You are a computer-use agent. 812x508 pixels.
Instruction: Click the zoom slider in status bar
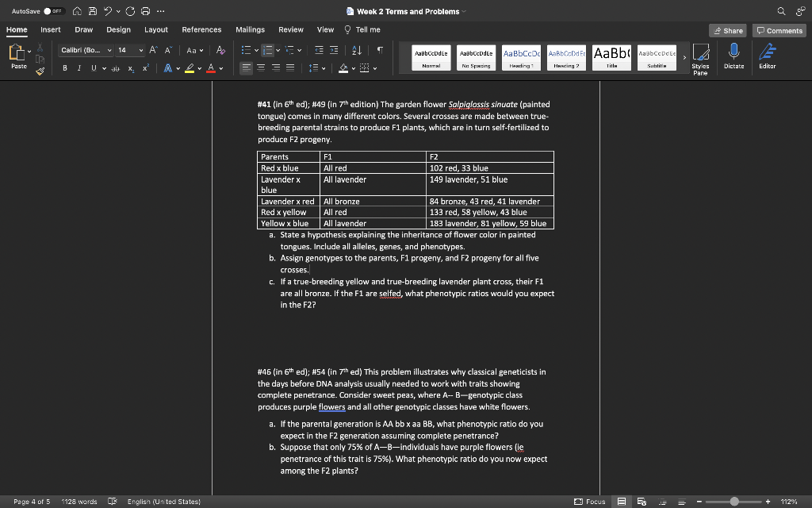click(734, 502)
